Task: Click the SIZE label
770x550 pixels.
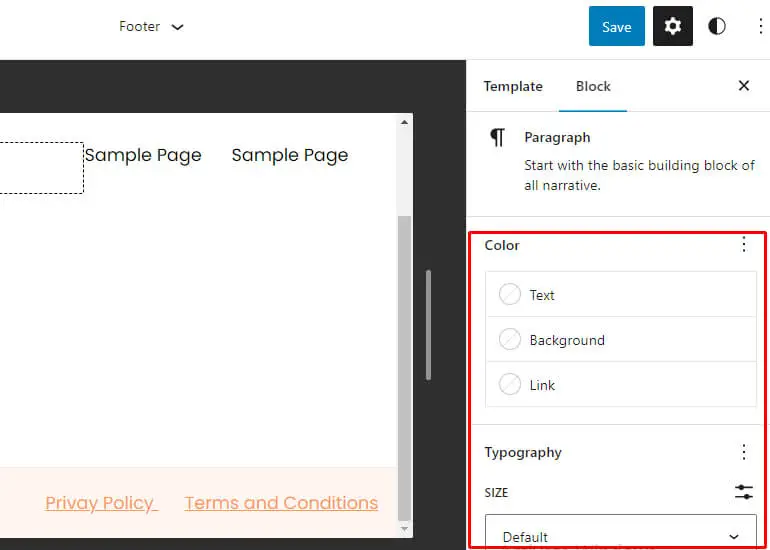Action: (x=496, y=493)
